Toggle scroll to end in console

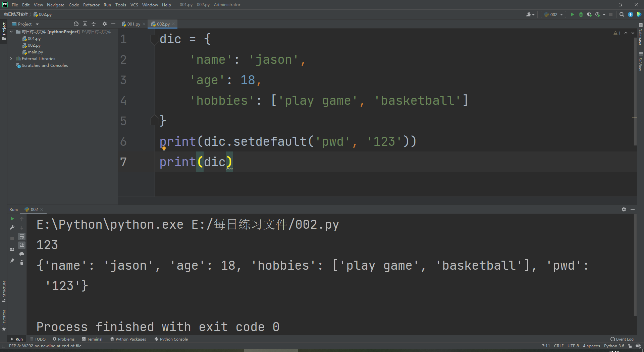22,245
